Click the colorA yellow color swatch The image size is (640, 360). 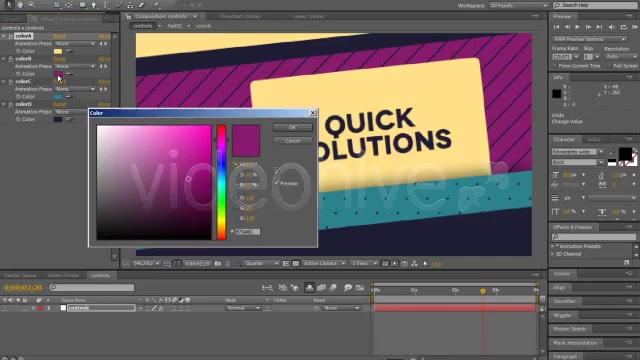pos(58,51)
